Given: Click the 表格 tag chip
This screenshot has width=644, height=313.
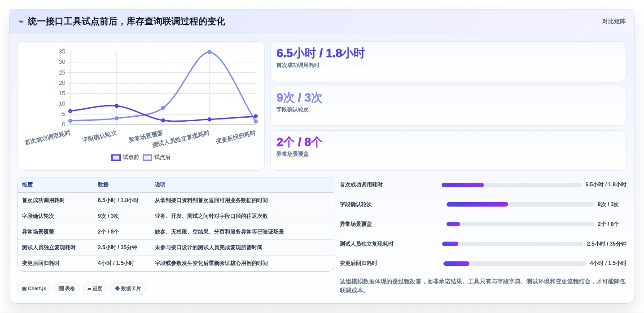Looking at the screenshot, I should pos(67,289).
